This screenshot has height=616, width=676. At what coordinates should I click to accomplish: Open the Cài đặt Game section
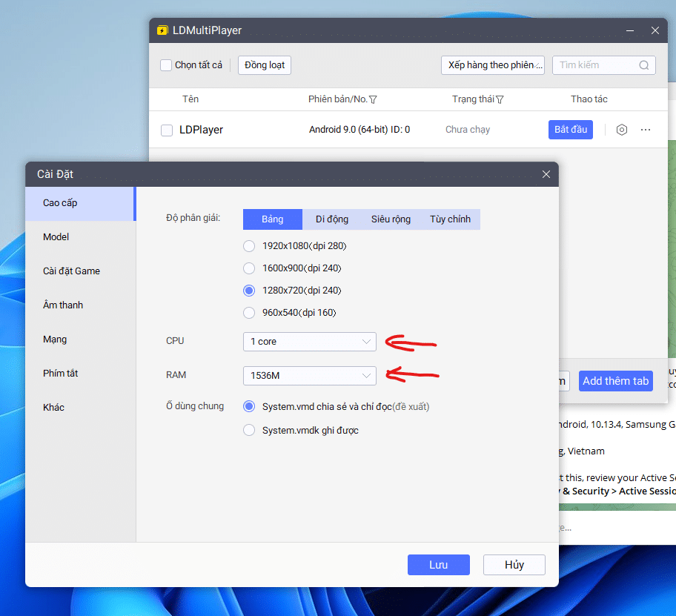80,271
